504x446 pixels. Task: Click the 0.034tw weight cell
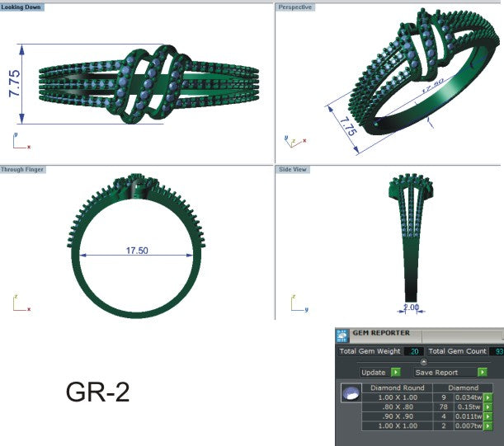point(469,397)
